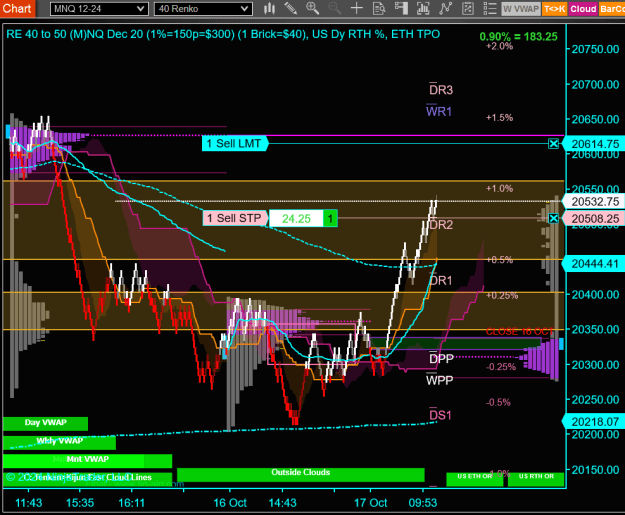Click the 20444.41 cyan price marker
Image resolution: width=625 pixels, height=515 pixels.
(594, 263)
